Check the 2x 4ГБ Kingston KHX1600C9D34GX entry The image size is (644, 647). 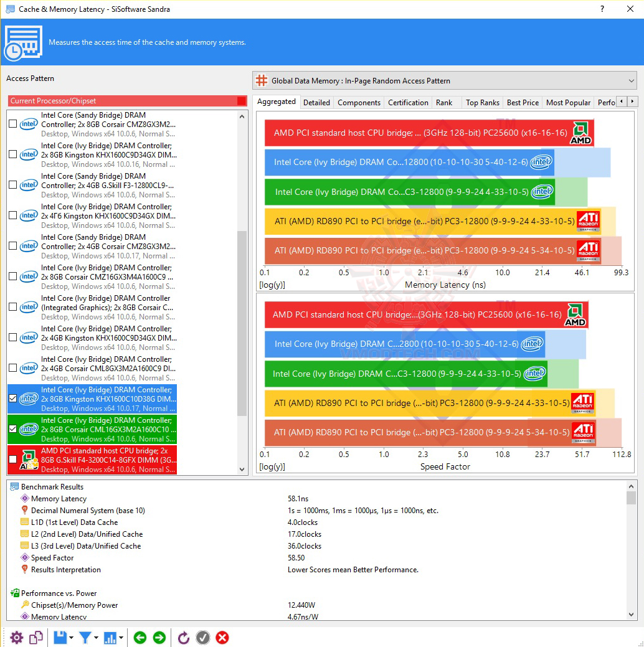(x=13, y=215)
